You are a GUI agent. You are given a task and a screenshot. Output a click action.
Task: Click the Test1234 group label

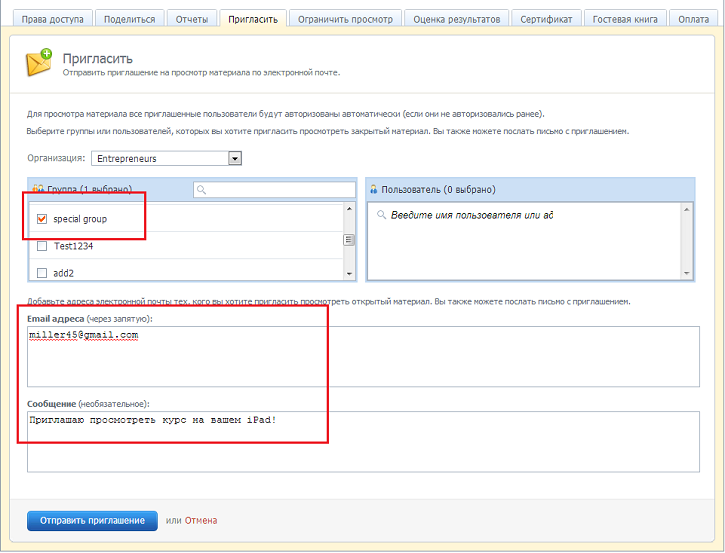[74, 246]
